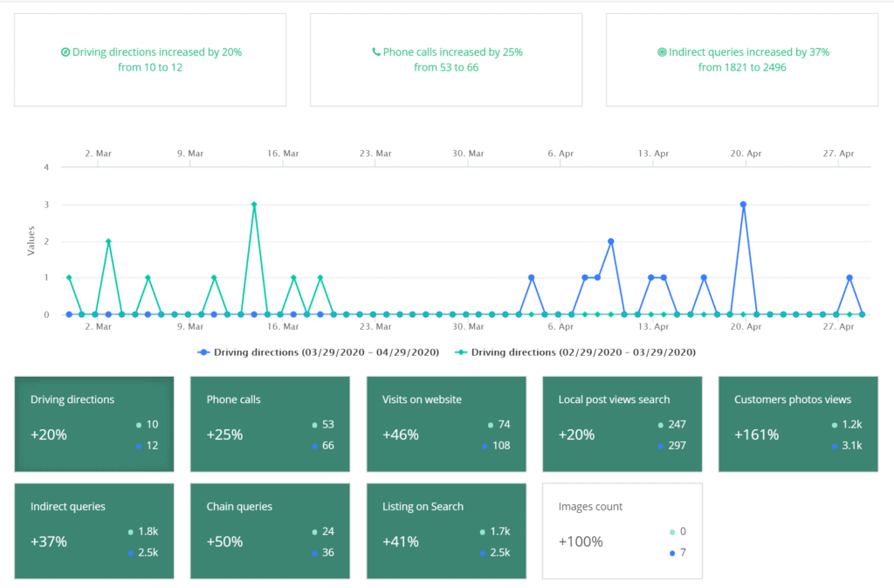Click the 'from 10 to 12' text
894x588 pixels.
[150, 67]
